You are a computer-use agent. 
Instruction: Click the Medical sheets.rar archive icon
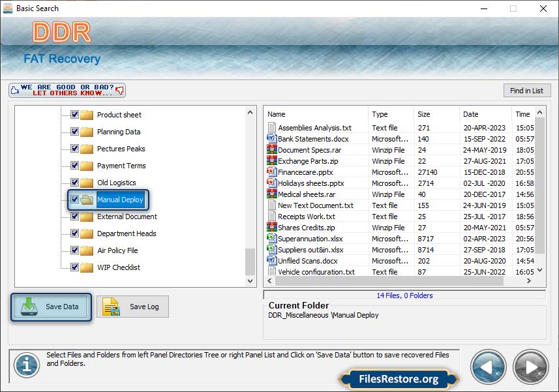point(272,194)
